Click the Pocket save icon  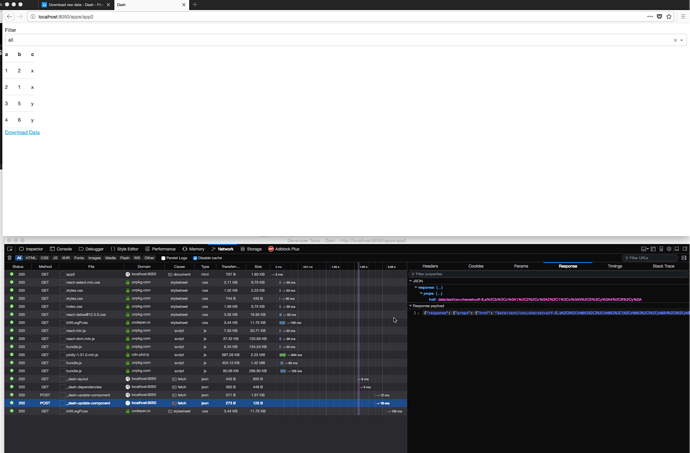pyautogui.click(x=659, y=16)
